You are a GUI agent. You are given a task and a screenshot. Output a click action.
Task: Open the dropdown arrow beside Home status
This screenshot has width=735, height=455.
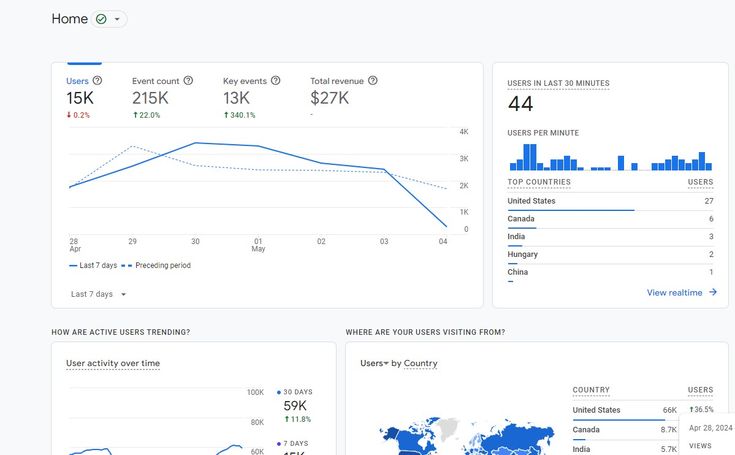point(117,19)
